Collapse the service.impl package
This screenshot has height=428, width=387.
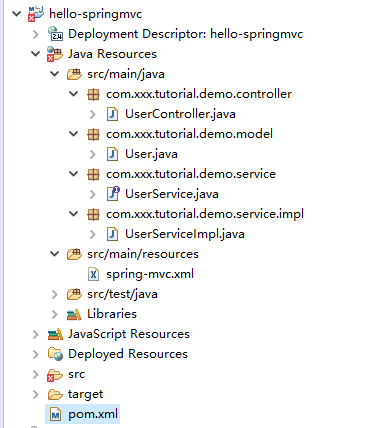[x=74, y=214]
